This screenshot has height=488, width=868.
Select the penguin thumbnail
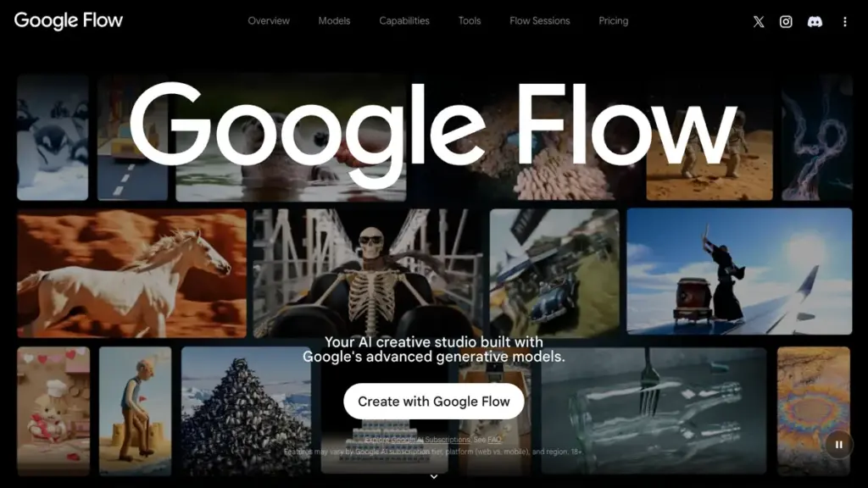click(x=53, y=138)
